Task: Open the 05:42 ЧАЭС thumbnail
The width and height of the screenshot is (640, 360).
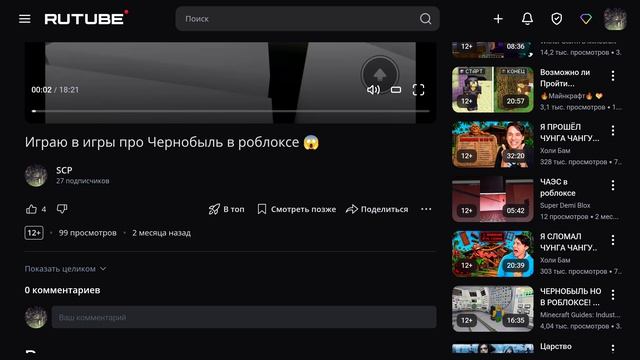Action: point(493,199)
